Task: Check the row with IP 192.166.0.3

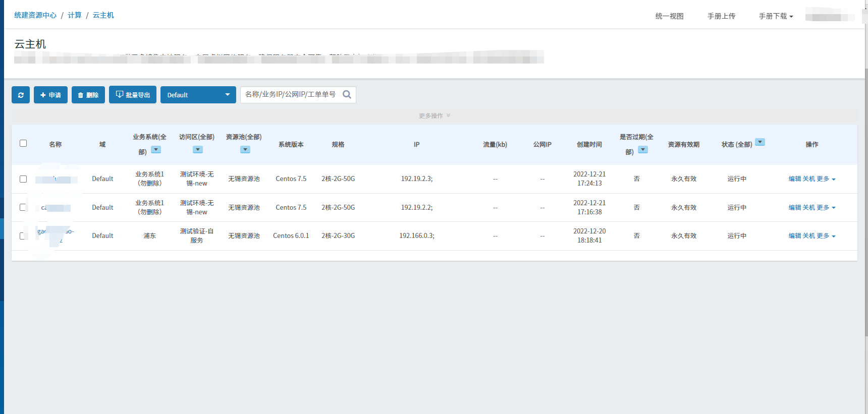Action: pyautogui.click(x=23, y=236)
